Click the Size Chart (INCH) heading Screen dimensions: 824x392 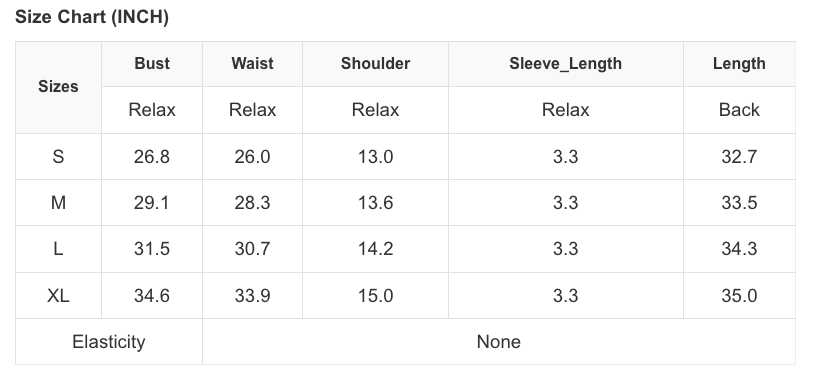pos(92,17)
